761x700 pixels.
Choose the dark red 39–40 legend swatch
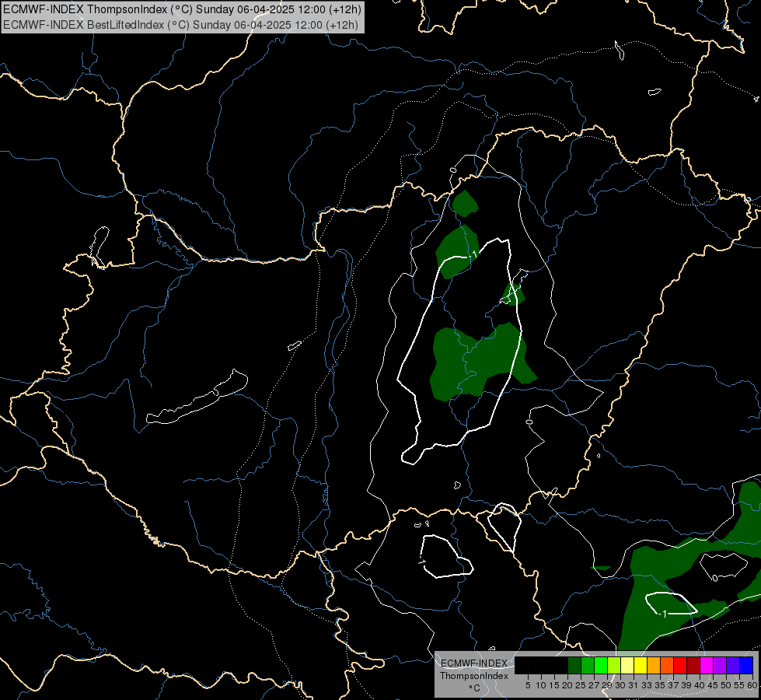[693, 665]
